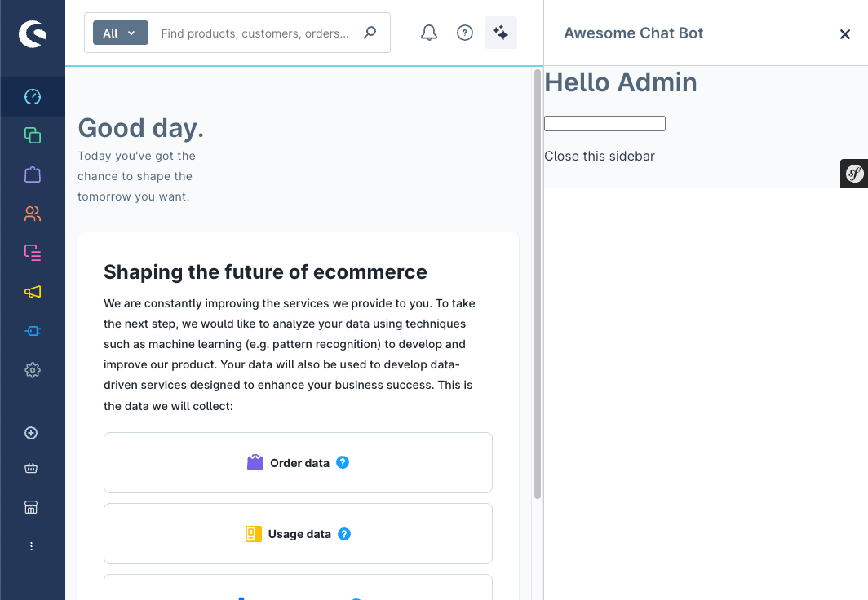Show the Usage data help tooltip icon

(x=344, y=534)
